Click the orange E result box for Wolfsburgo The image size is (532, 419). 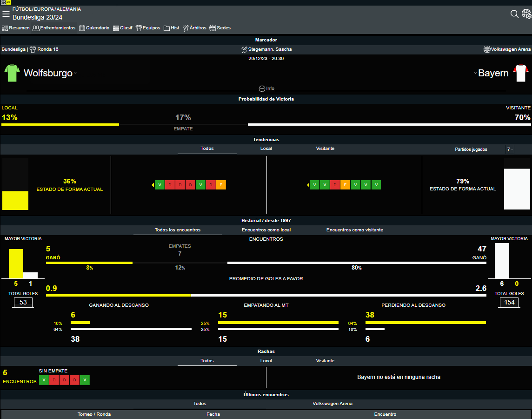point(221,185)
